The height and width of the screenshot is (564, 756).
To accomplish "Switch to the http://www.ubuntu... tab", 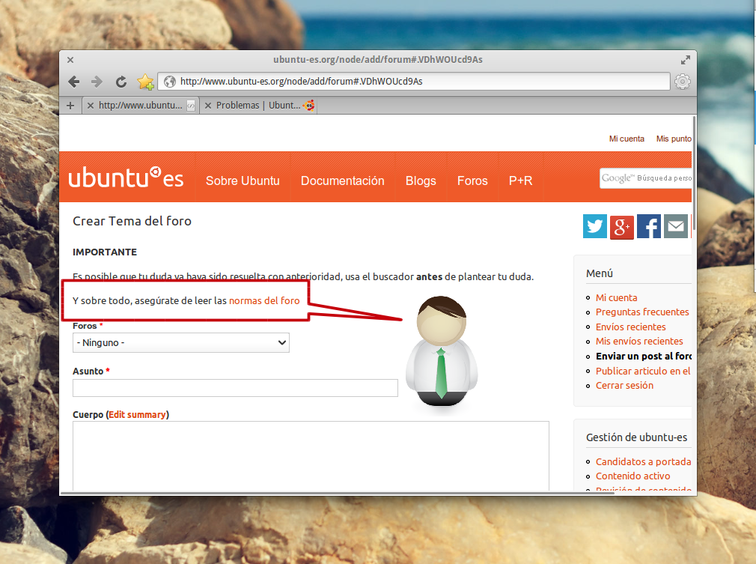I will click(140, 105).
